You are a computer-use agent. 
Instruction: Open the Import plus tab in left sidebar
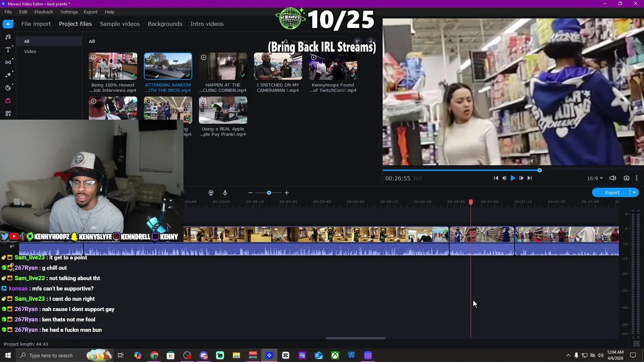(x=8, y=24)
